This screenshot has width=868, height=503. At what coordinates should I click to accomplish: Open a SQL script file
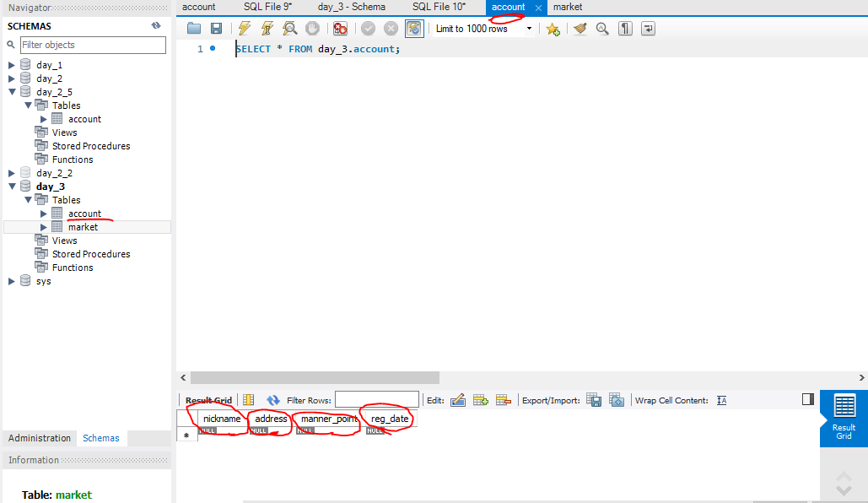pyautogui.click(x=194, y=28)
